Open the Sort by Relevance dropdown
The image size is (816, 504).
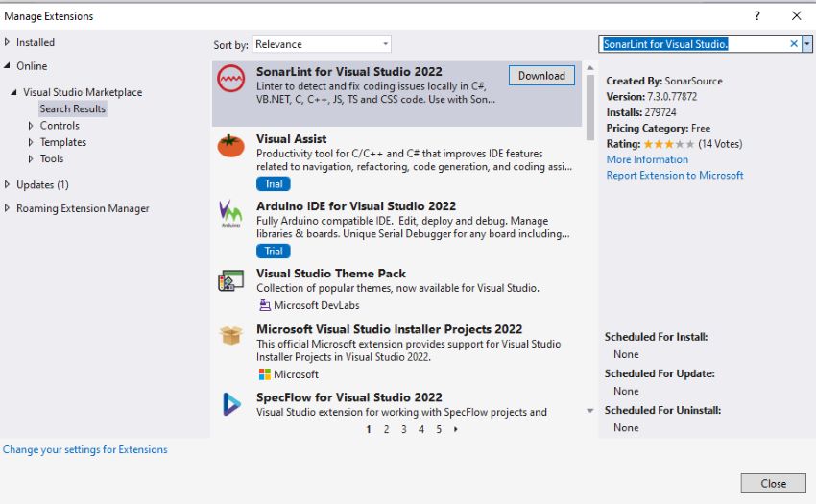(x=322, y=44)
